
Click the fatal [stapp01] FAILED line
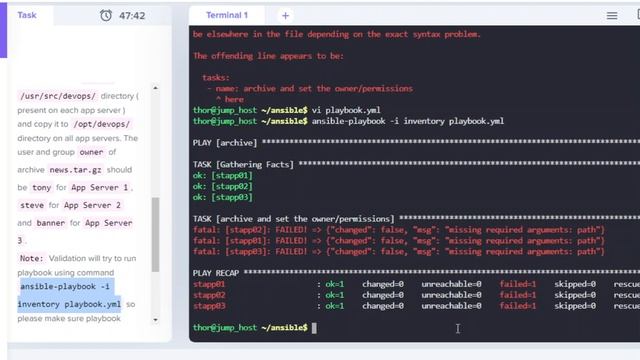(399, 241)
